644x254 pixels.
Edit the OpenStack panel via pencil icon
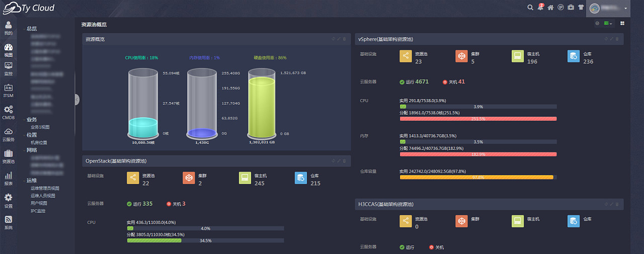(x=339, y=161)
